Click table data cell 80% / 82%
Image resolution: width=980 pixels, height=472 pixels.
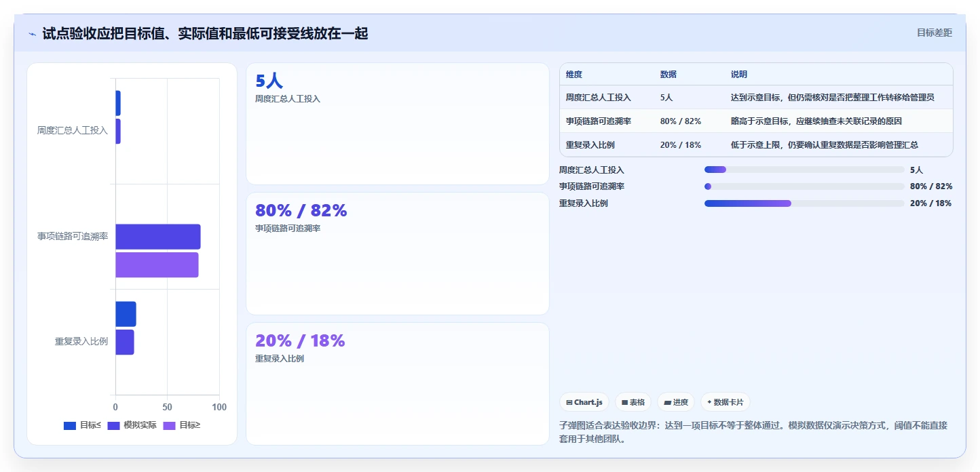680,121
